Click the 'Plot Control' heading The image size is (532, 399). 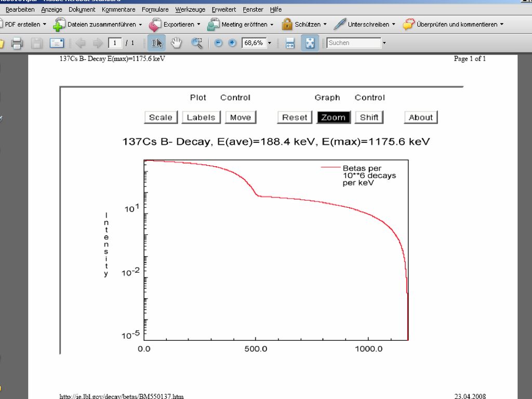(220, 98)
